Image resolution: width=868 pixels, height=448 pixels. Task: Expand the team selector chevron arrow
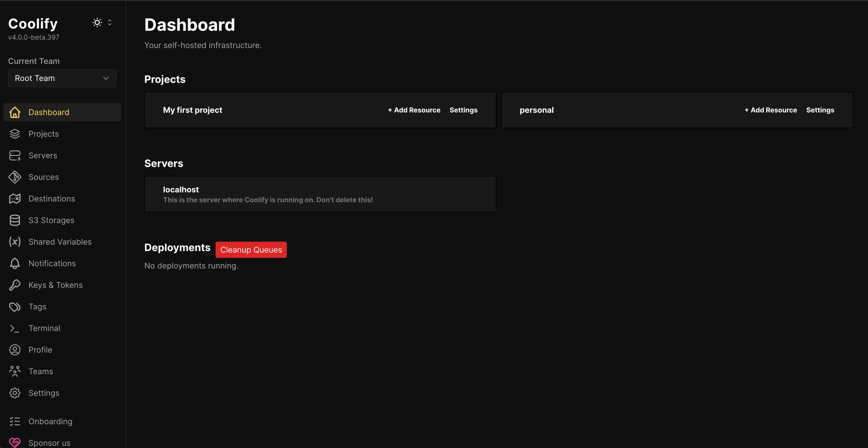106,78
